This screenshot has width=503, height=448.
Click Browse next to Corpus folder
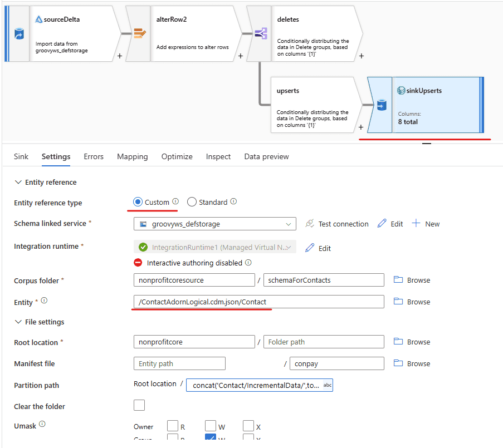point(412,280)
